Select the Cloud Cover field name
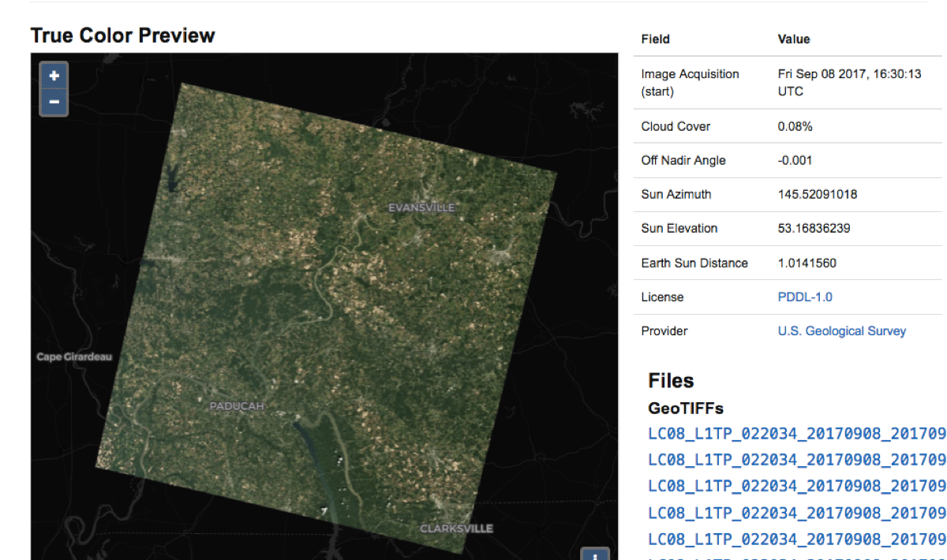 pos(676,126)
